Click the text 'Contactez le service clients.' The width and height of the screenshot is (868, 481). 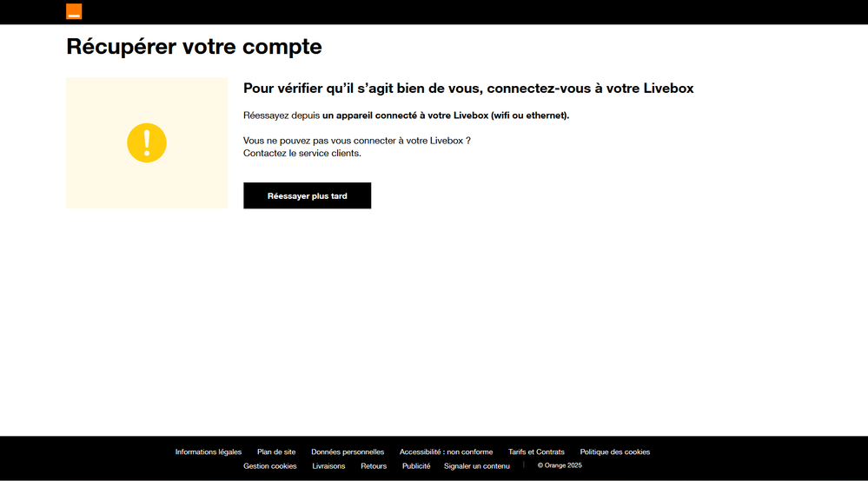click(x=302, y=153)
